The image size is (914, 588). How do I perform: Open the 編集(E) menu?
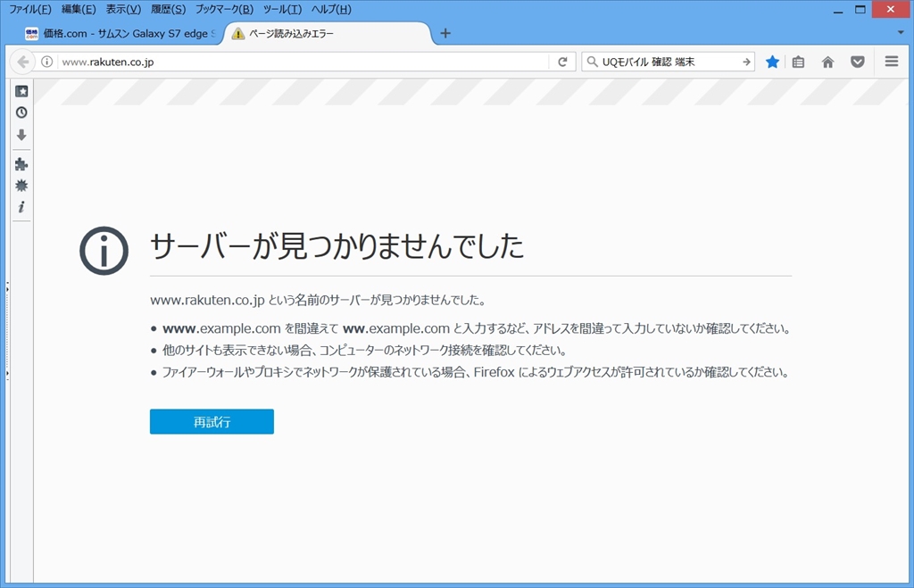point(79,9)
